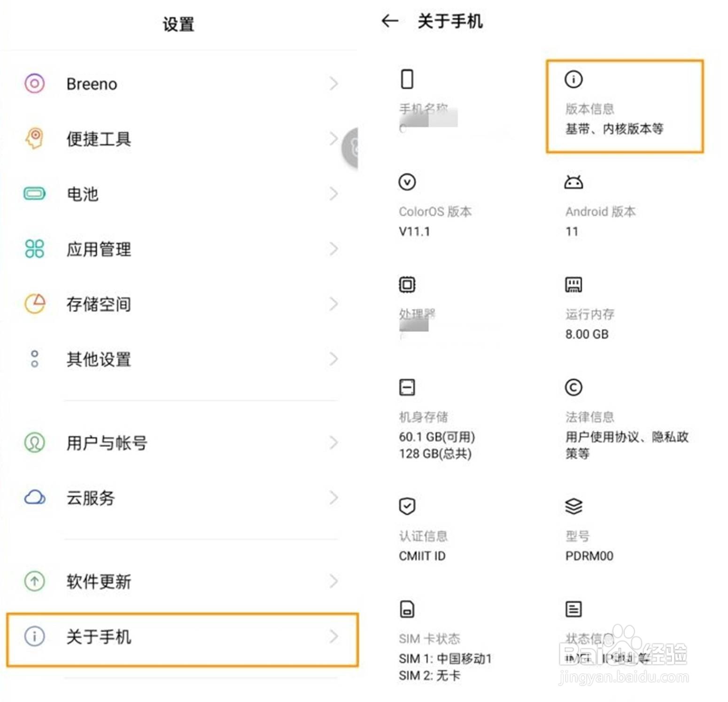Tap the 版本信息 info circle icon
728x702 pixels.
point(573,79)
